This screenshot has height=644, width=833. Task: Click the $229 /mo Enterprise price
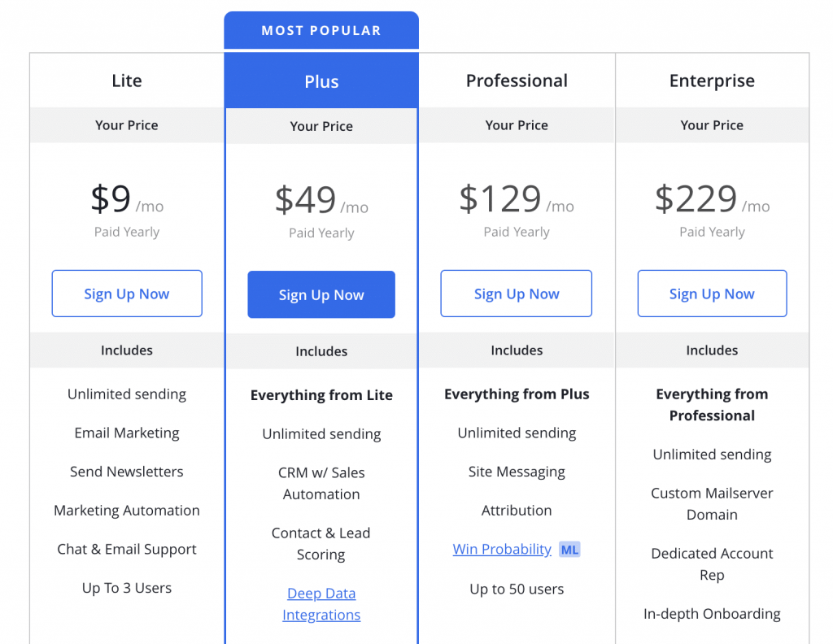pyautogui.click(x=712, y=199)
